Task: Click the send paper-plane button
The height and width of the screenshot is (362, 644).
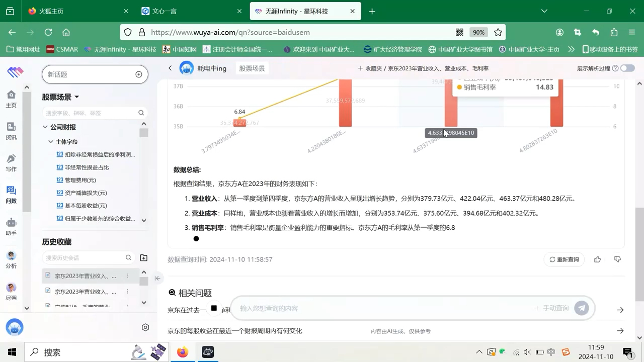Action: [x=582, y=308]
